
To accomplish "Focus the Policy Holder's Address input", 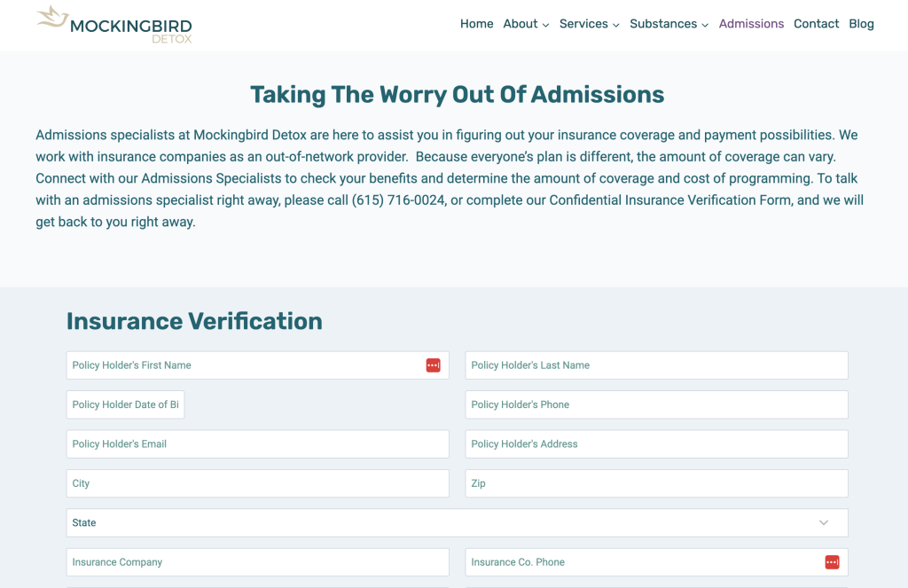I will click(x=656, y=444).
